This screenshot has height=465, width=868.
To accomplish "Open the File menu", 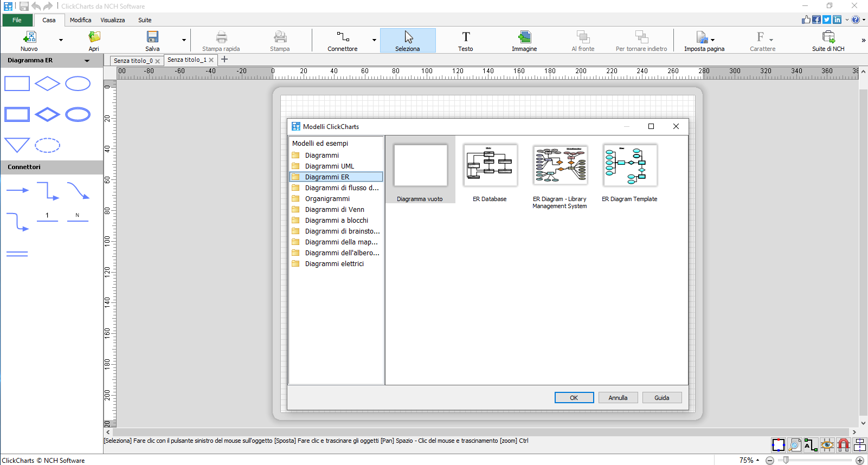I will (x=17, y=20).
